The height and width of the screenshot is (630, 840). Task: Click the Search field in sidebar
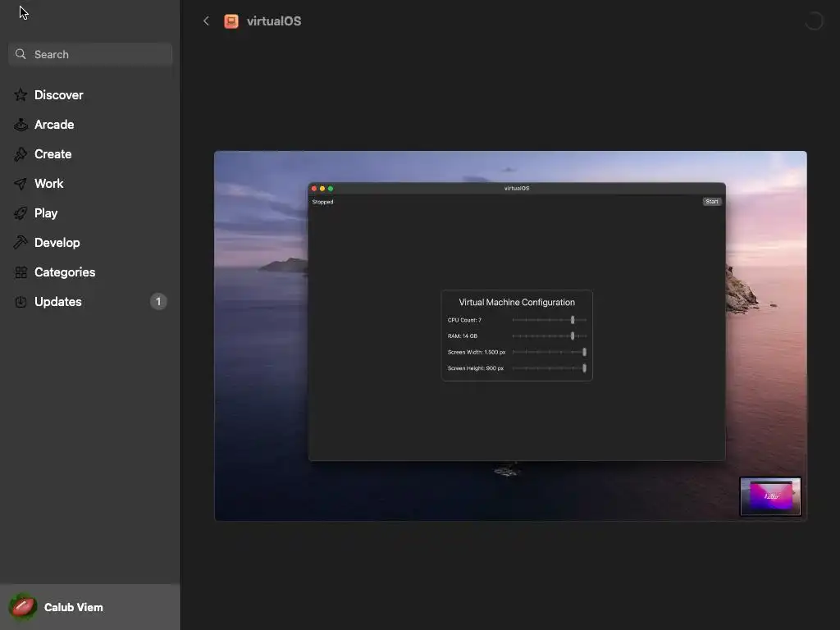coord(90,54)
